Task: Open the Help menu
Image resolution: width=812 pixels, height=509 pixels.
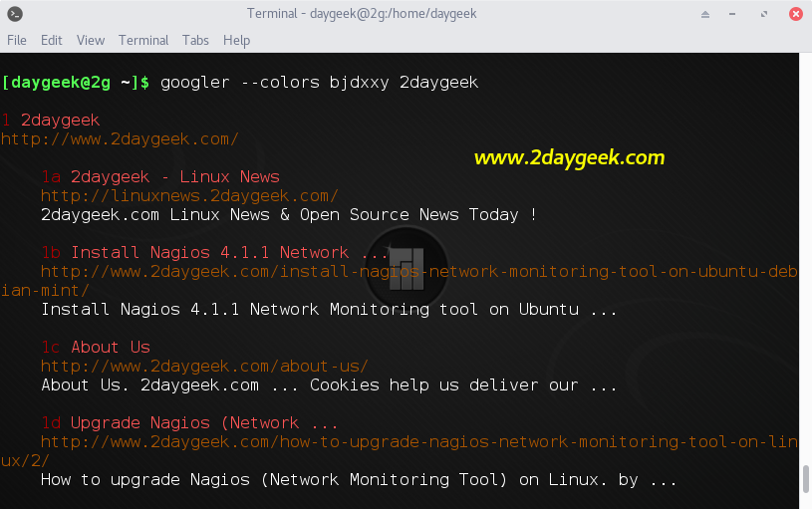Action: click(236, 41)
